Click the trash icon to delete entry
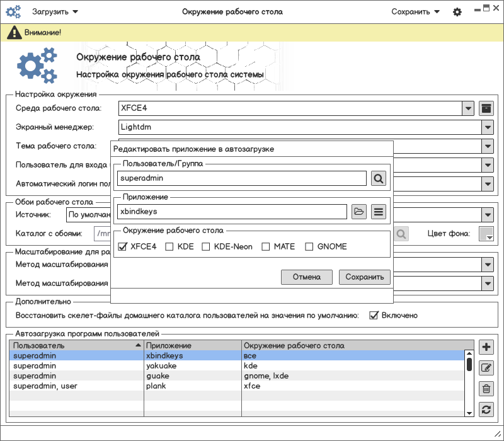 pos(486,389)
